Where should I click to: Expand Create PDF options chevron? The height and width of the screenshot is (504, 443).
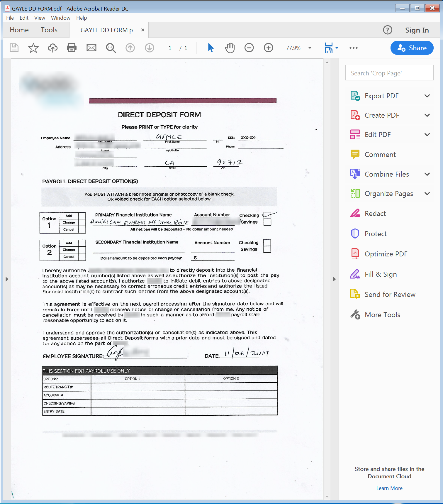tap(427, 115)
